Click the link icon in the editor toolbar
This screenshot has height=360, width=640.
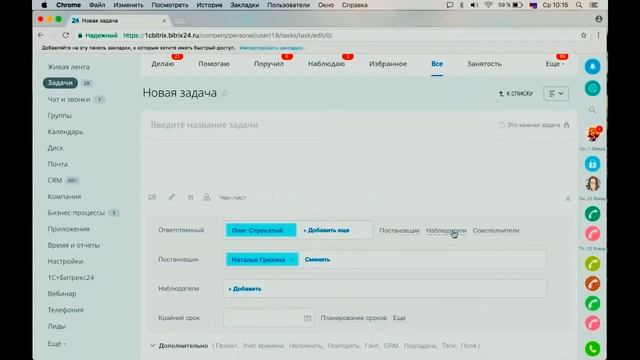tap(171, 197)
